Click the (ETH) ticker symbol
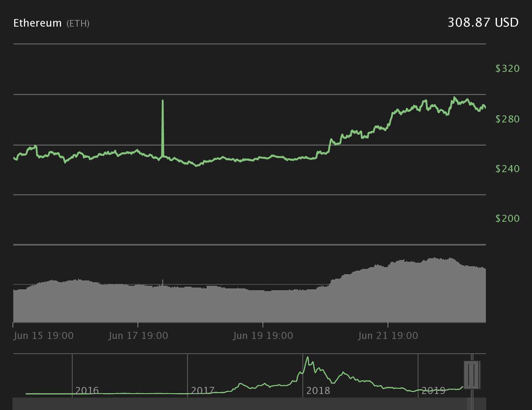Screen dimensions: 532x410 point(78,24)
